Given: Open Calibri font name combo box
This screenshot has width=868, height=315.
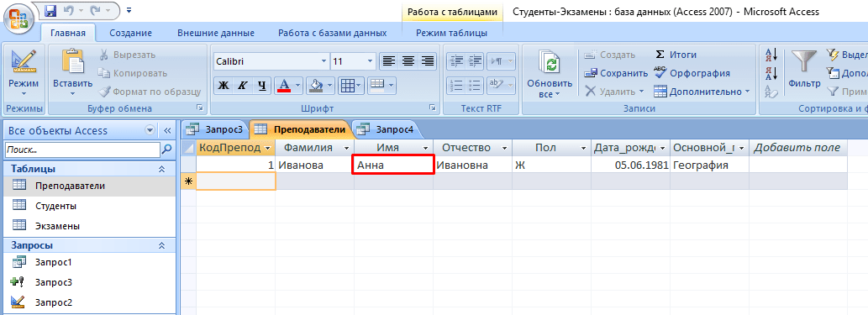Looking at the screenshot, I should pos(271,61).
